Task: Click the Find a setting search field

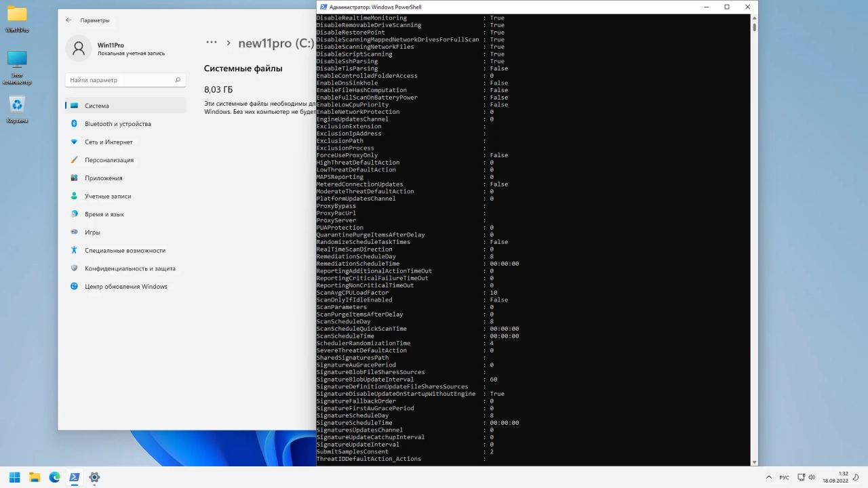Action: click(125, 80)
